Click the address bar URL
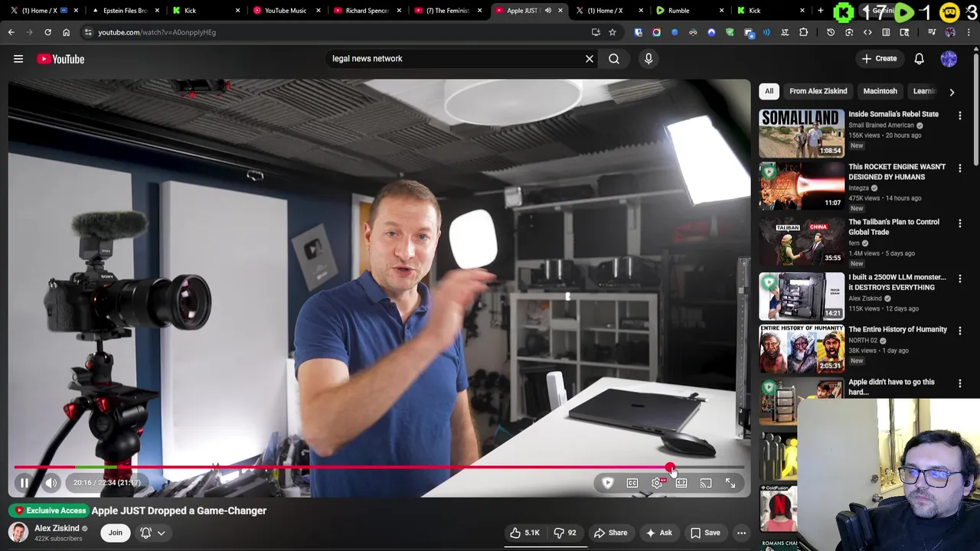 click(157, 32)
